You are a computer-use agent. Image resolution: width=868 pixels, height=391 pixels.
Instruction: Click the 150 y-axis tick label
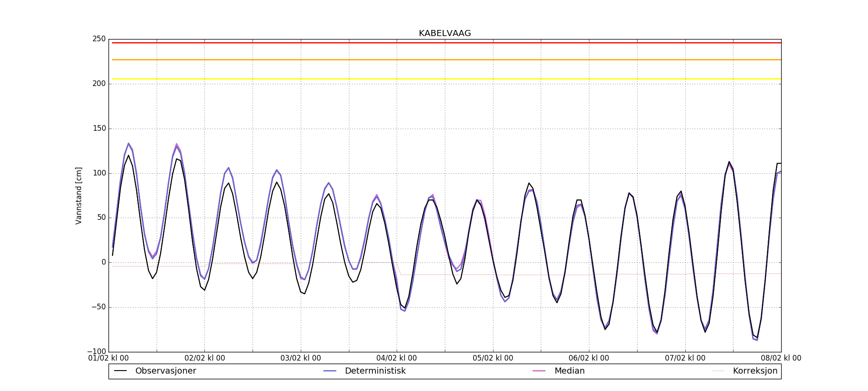point(99,129)
